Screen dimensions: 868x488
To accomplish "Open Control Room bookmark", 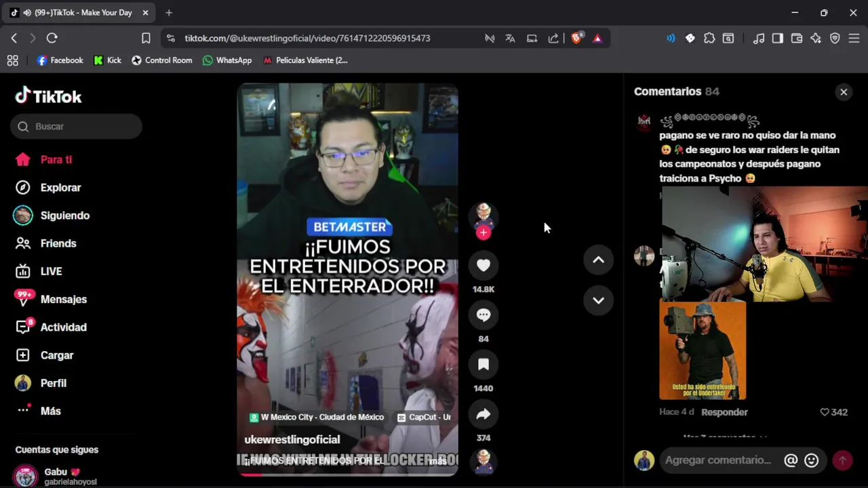I will [162, 60].
